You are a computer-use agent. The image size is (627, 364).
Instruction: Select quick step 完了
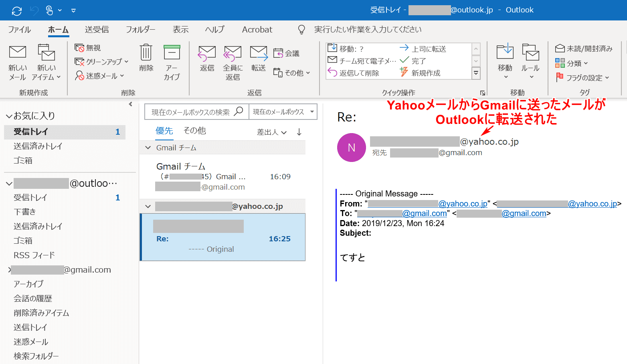413,61
